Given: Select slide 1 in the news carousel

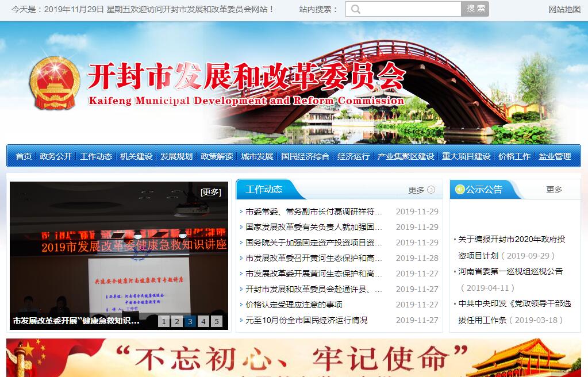Looking at the screenshot, I should 164,322.
